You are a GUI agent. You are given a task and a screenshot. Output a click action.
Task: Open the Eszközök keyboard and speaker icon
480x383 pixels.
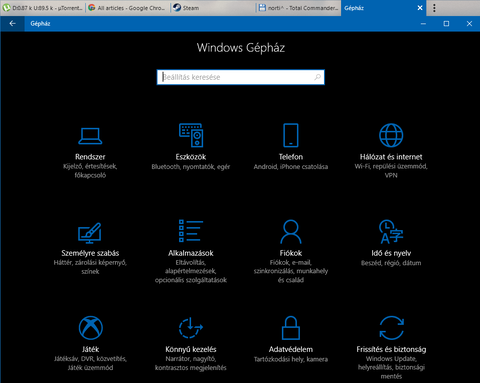point(191,135)
